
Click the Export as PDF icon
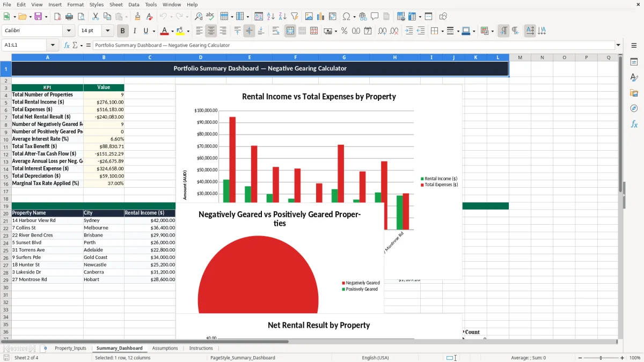click(57, 17)
